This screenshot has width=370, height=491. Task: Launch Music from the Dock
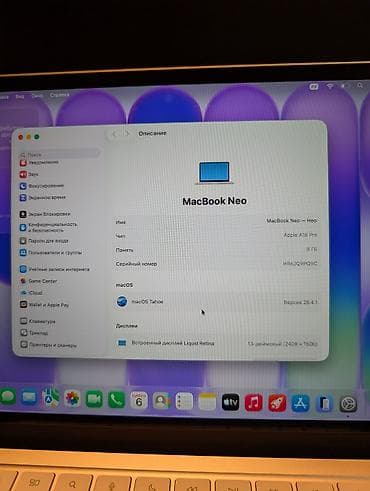(254, 403)
